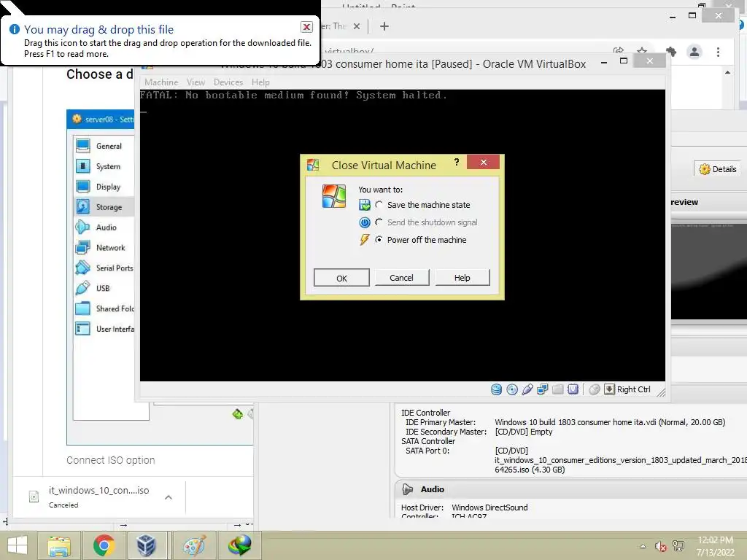Select Display monitor icon in settings
Image resolution: width=747 pixels, height=560 pixels.
(83, 187)
